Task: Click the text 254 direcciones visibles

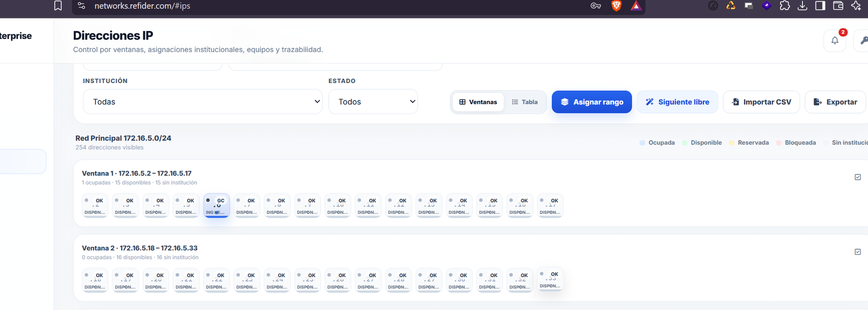Action: coord(110,148)
